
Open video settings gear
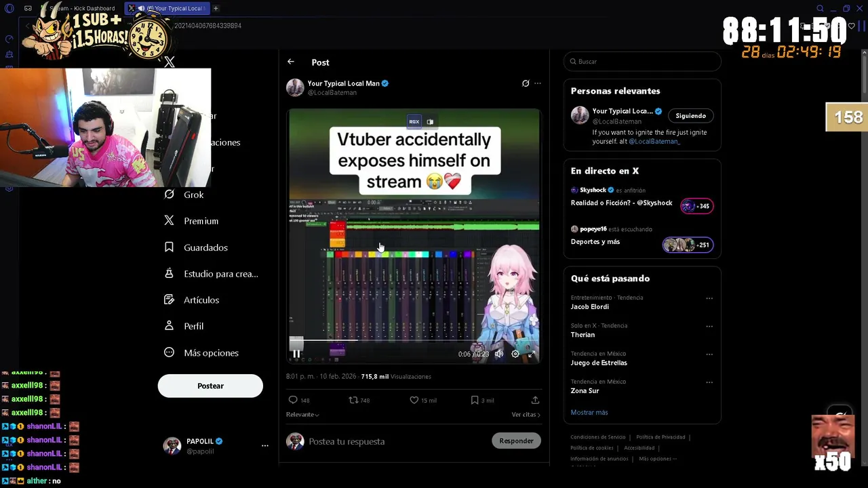click(515, 354)
